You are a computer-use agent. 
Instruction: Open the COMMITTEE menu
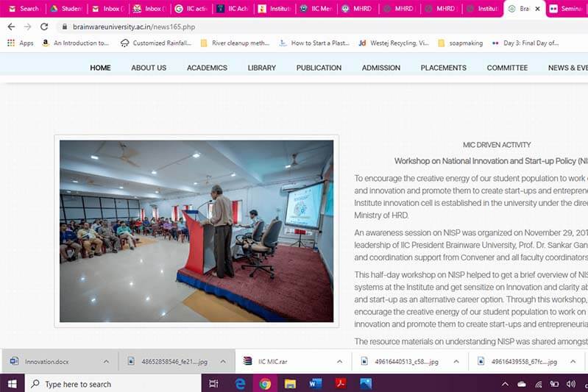pos(507,68)
